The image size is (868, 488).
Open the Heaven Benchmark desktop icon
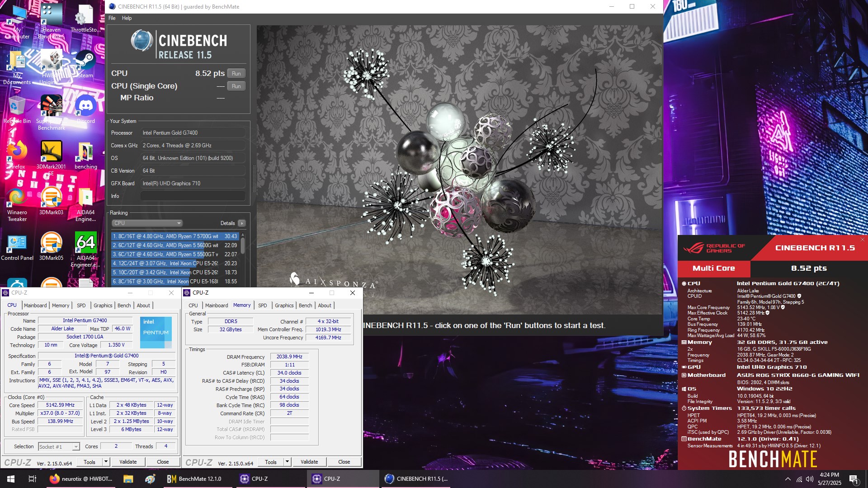tap(51, 22)
